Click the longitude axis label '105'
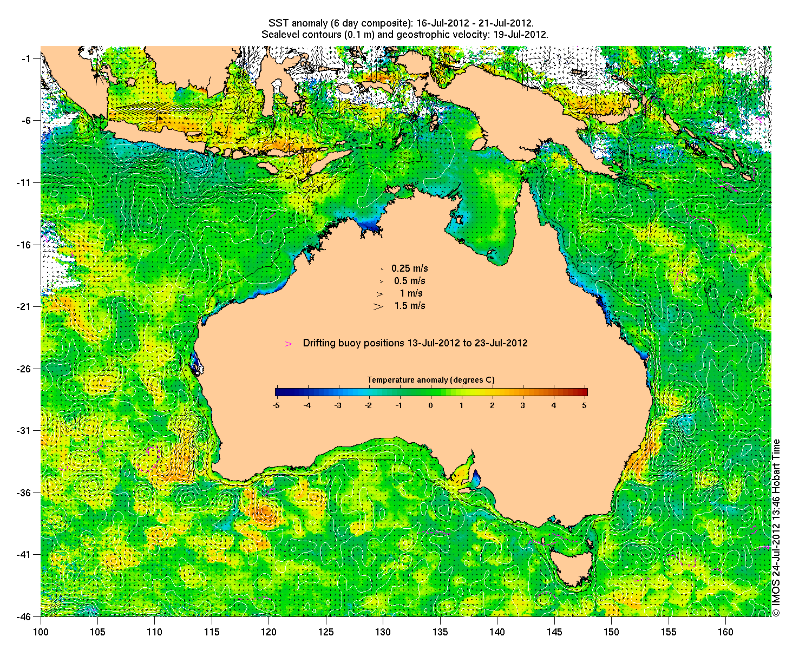The height and width of the screenshot is (663, 812). (x=97, y=632)
